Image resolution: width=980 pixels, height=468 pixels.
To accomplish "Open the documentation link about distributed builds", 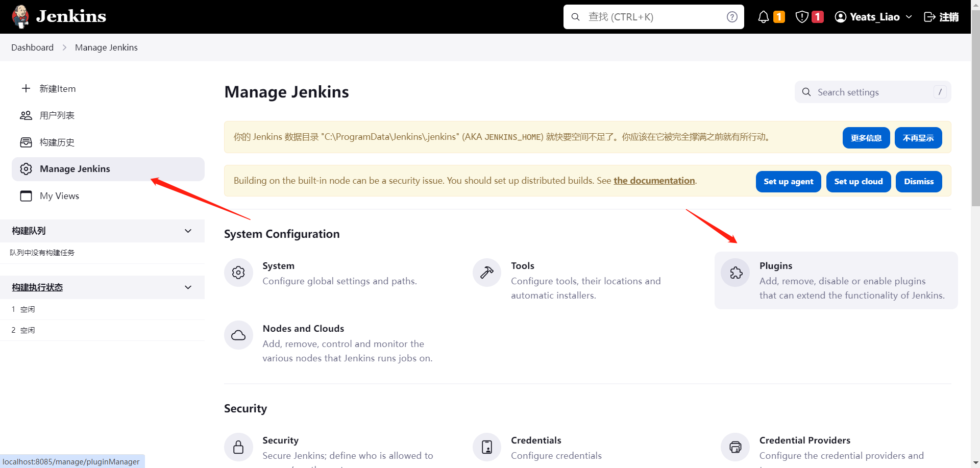I will (x=654, y=180).
